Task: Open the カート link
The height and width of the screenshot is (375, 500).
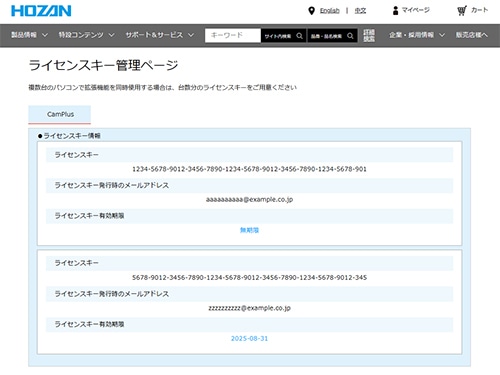Action: (x=479, y=10)
